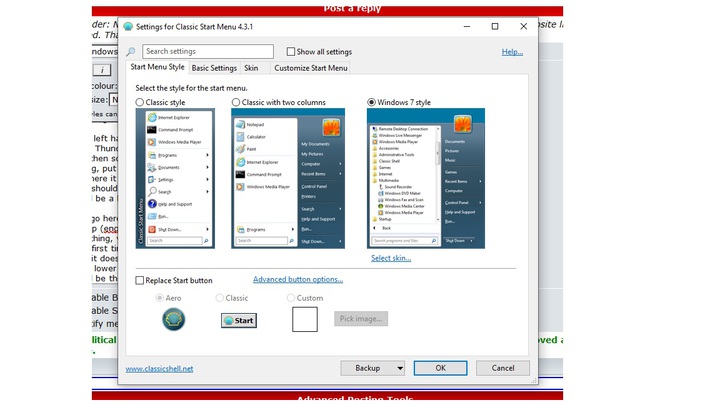Click the Classic Shell title bar icon
Image resolution: width=720 pixels, height=405 pixels.
(128, 27)
